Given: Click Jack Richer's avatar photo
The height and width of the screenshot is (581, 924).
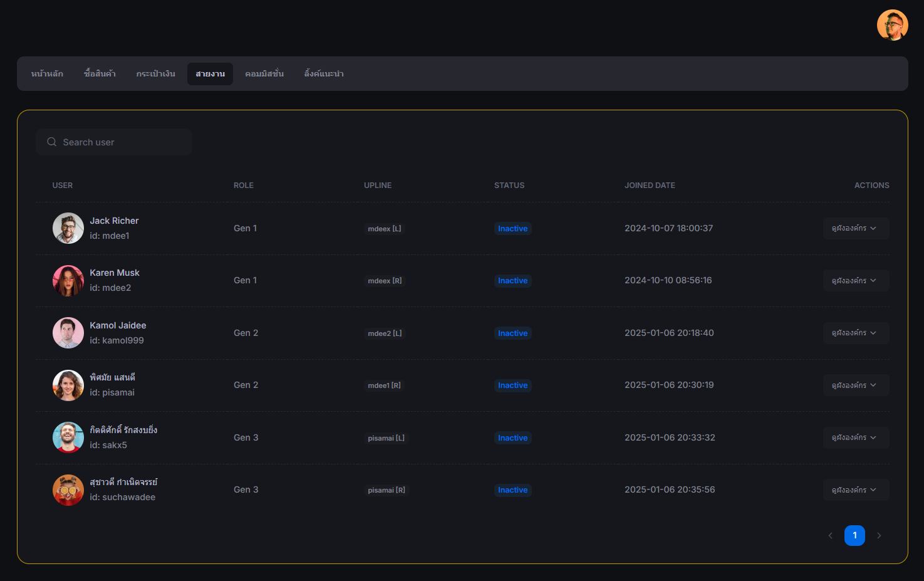Looking at the screenshot, I should [68, 228].
